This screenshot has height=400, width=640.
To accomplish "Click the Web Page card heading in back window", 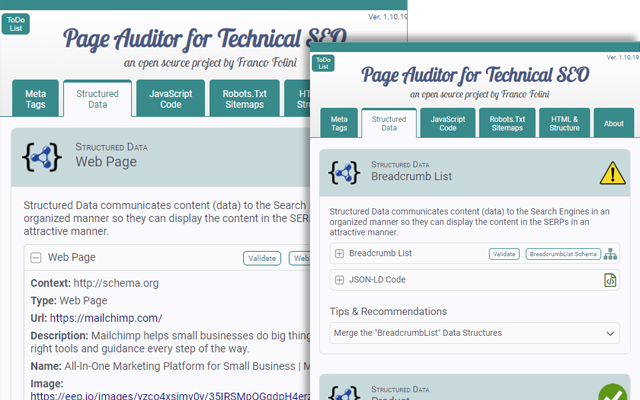I will coord(106,162).
